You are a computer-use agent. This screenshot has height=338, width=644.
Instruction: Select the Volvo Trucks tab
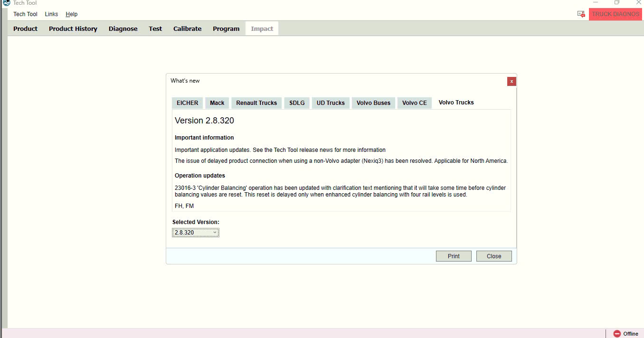point(456,103)
